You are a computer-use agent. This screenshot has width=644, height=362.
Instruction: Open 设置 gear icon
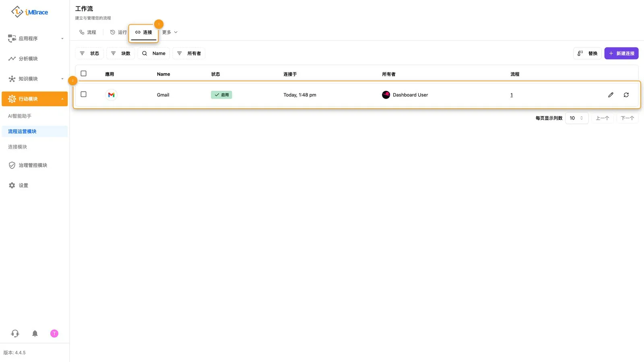click(12, 185)
